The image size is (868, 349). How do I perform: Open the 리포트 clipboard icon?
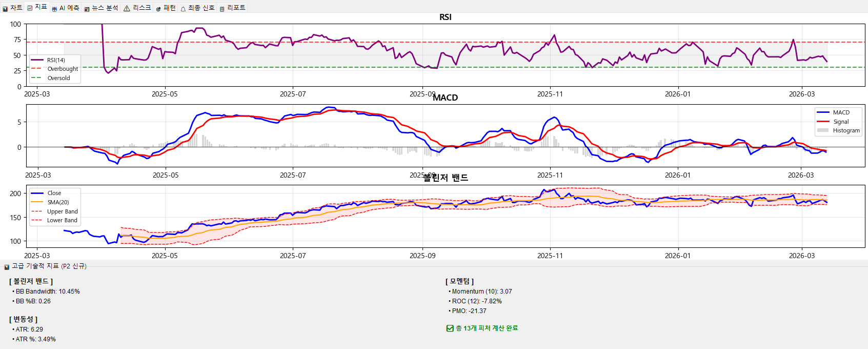[x=222, y=9]
